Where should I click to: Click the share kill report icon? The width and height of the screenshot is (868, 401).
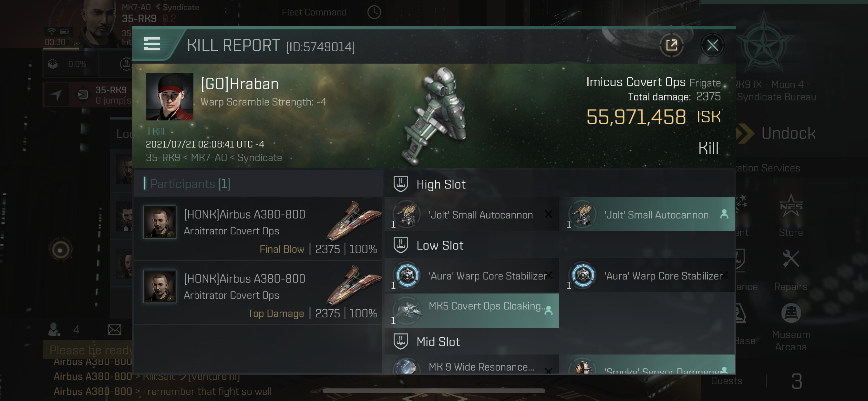tap(671, 45)
